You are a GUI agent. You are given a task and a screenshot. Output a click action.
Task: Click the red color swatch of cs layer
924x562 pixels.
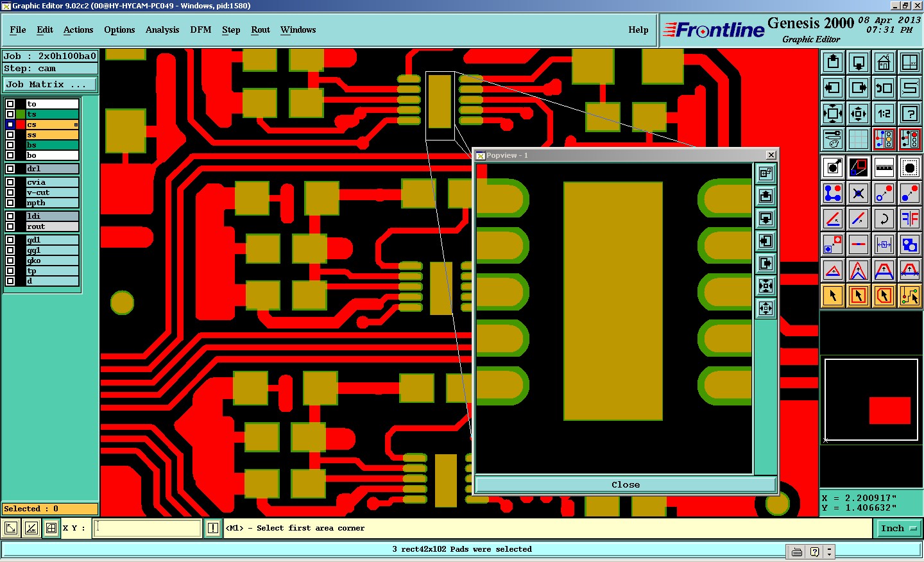pyautogui.click(x=21, y=124)
